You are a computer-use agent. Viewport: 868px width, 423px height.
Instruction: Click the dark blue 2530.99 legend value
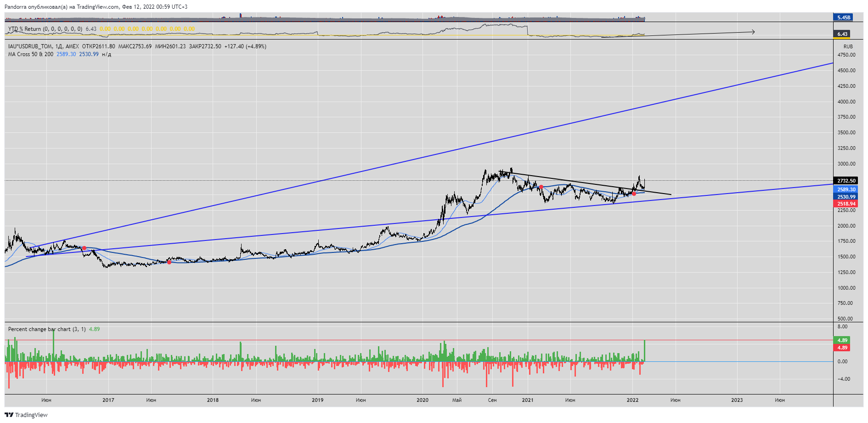(89, 54)
